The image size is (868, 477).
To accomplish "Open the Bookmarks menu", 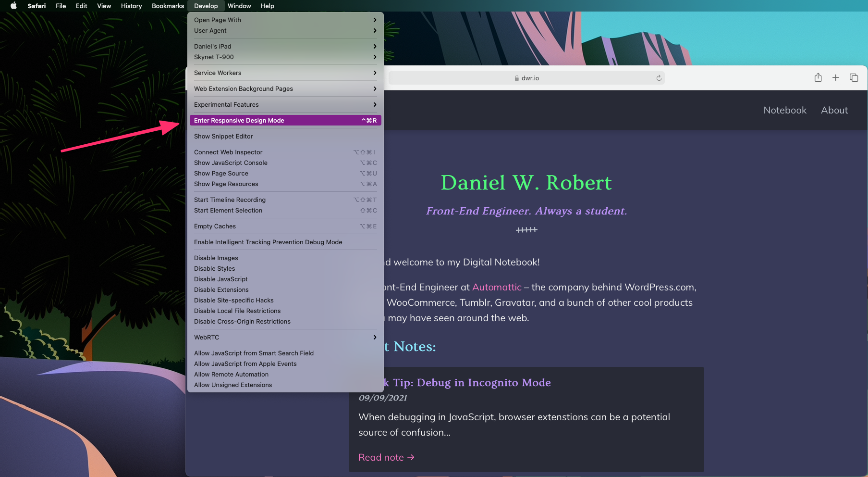I will pos(168,6).
